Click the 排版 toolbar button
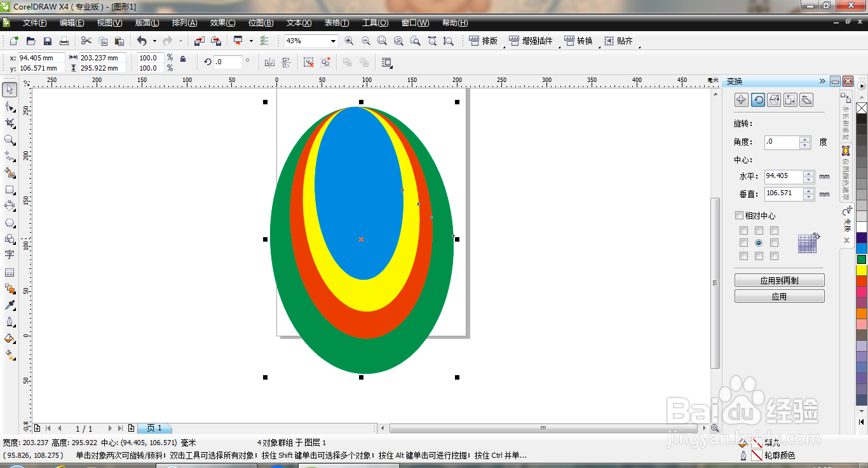The image size is (868, 468). pos(484,41)
